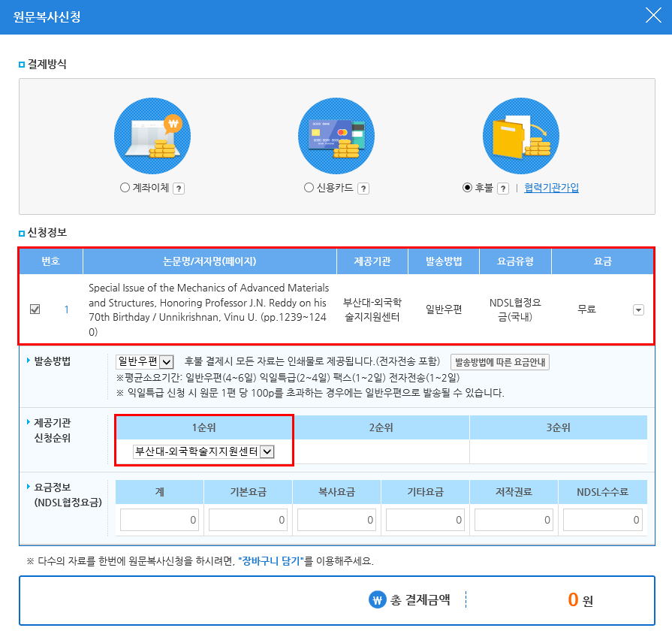Select 후불 payment radio button
This screenshot has height=637, width=672.
[x=467, y=188]
